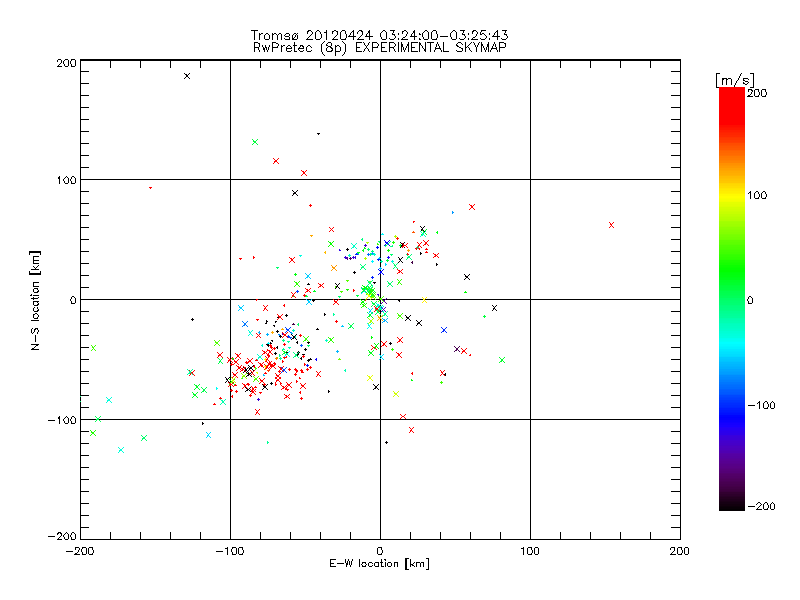Select the "N-S location [km]" axis label
800x600 pixels.
(35, 301)
